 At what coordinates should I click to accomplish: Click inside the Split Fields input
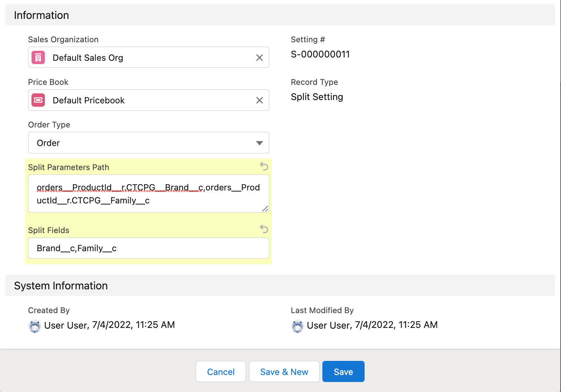148,248
